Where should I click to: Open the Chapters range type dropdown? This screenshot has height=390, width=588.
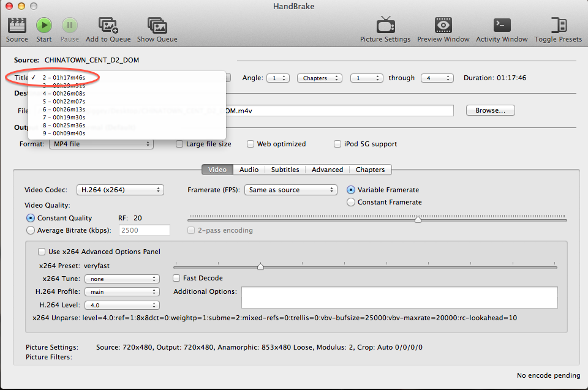point(320,78)
